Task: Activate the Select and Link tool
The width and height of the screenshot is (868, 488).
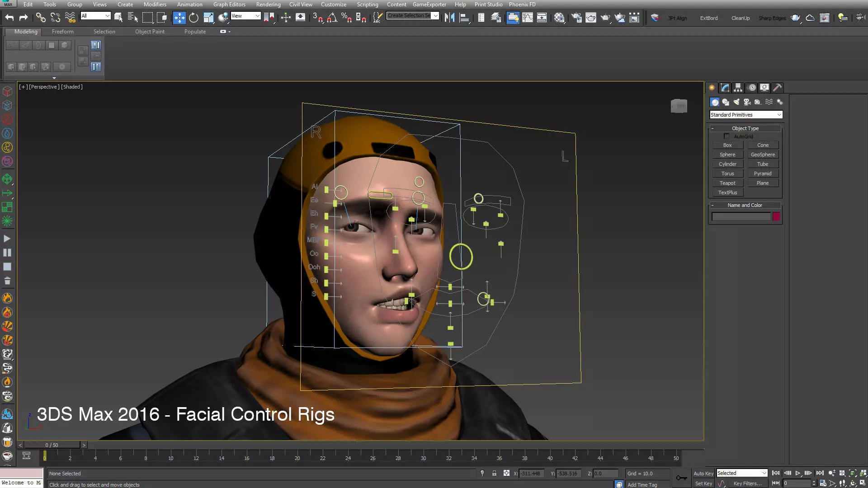Action: tap(41, 18)
